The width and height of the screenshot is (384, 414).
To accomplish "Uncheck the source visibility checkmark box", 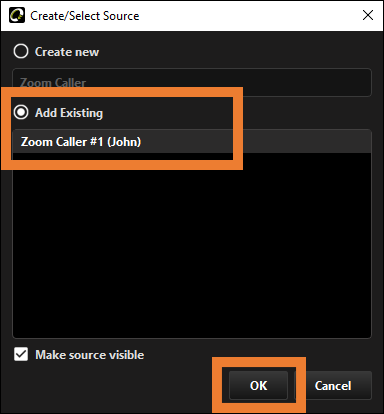I will (21, 354).
